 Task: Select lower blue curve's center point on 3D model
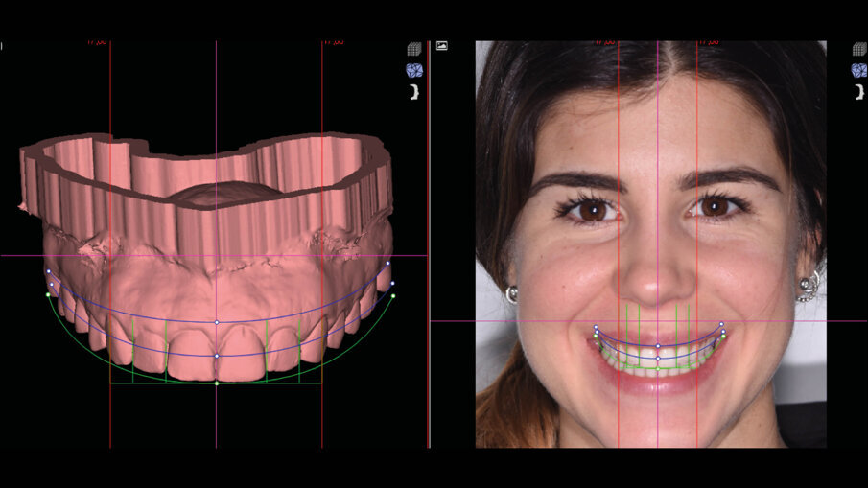click(x=217, y=357)
